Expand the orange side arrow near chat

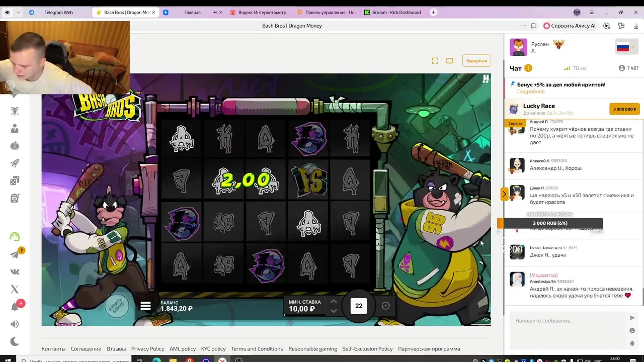pos(504,194)
